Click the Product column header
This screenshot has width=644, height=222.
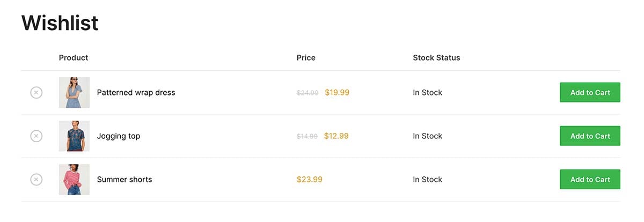74,57
